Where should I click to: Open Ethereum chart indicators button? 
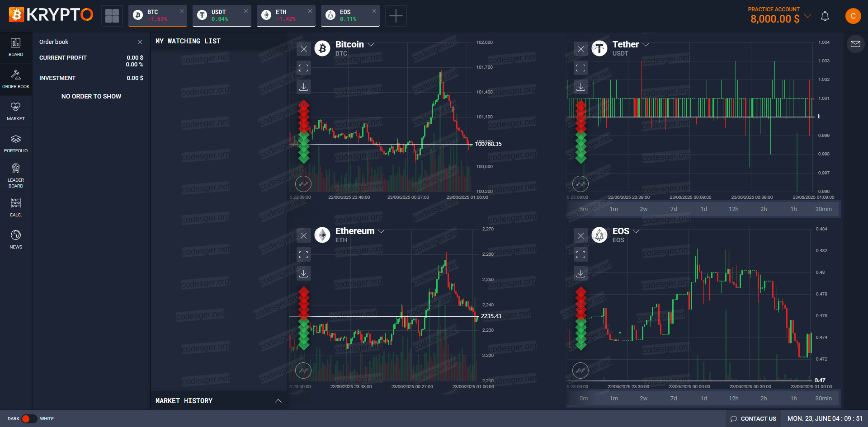pos(303,371)
